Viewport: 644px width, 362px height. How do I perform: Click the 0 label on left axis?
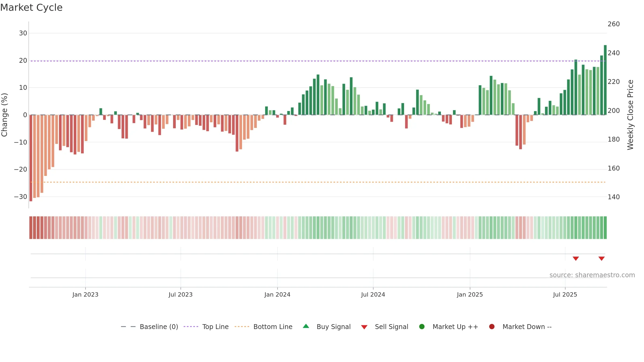point(25,115)
